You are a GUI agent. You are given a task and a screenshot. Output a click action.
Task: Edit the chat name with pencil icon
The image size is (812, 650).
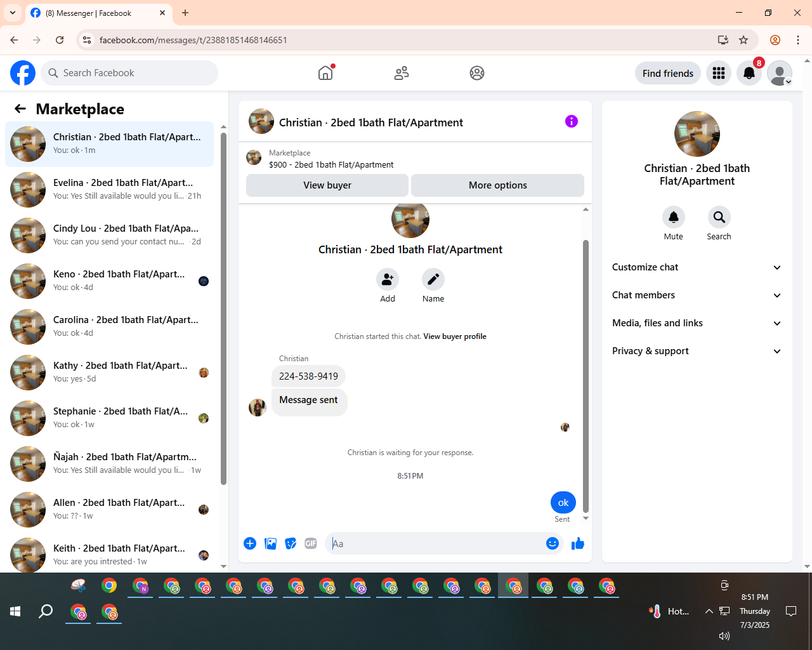pos(433,279)
